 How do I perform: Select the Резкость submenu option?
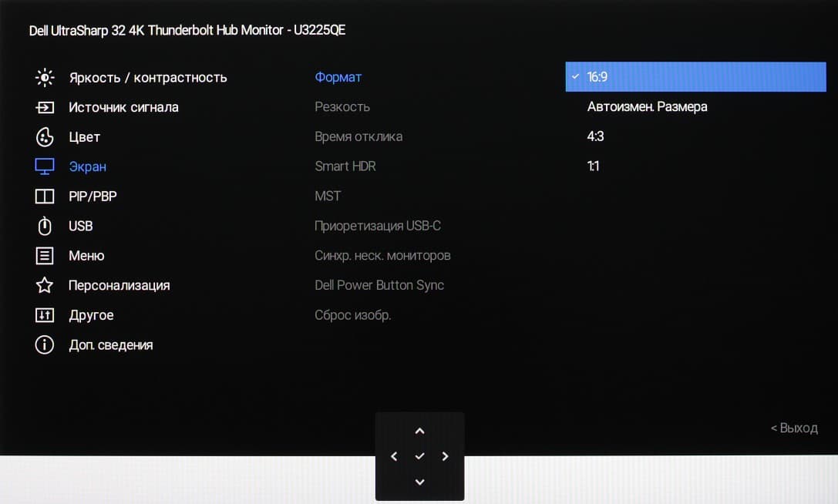click(x=342, y=107)
